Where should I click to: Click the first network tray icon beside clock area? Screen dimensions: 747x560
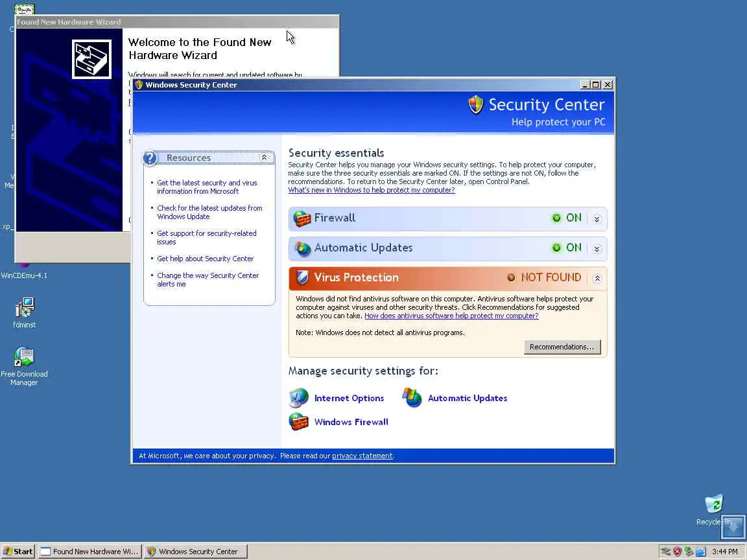[x=665, y=552]
